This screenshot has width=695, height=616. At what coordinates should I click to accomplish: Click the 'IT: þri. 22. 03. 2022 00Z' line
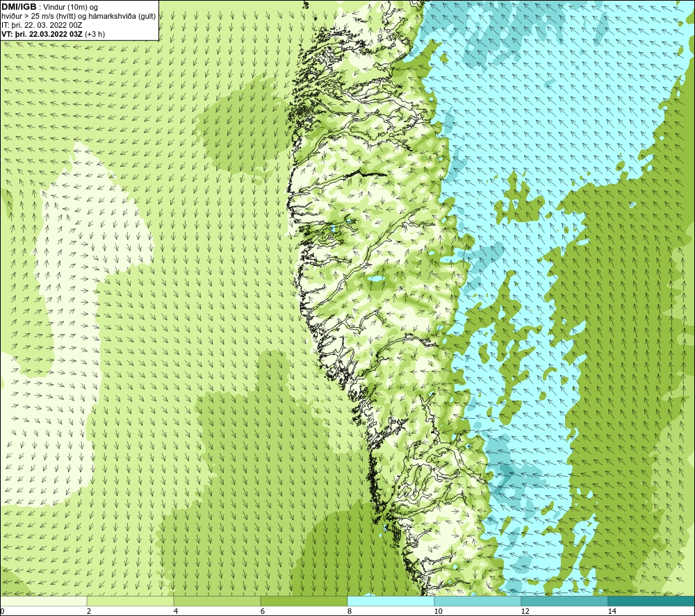[42, 25]
